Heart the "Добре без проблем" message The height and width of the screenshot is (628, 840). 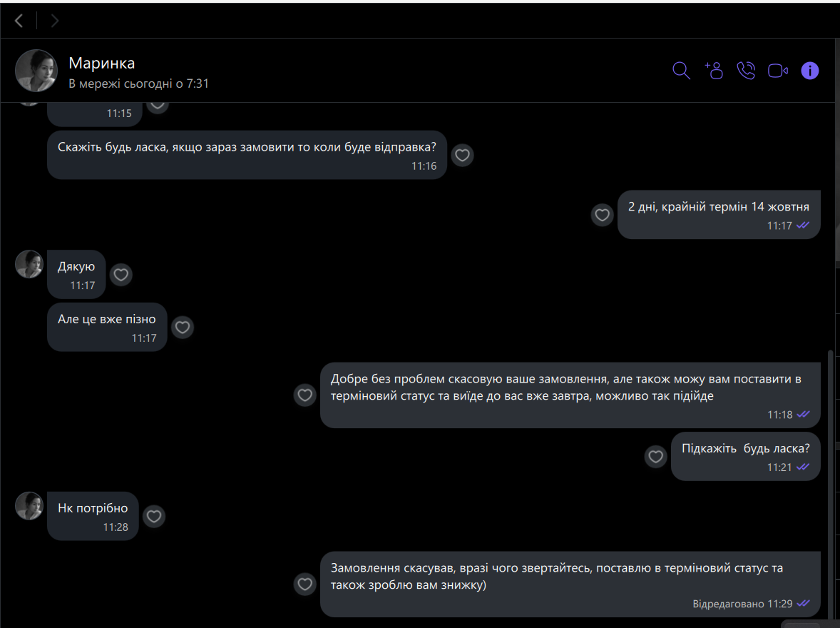point(305,395)
